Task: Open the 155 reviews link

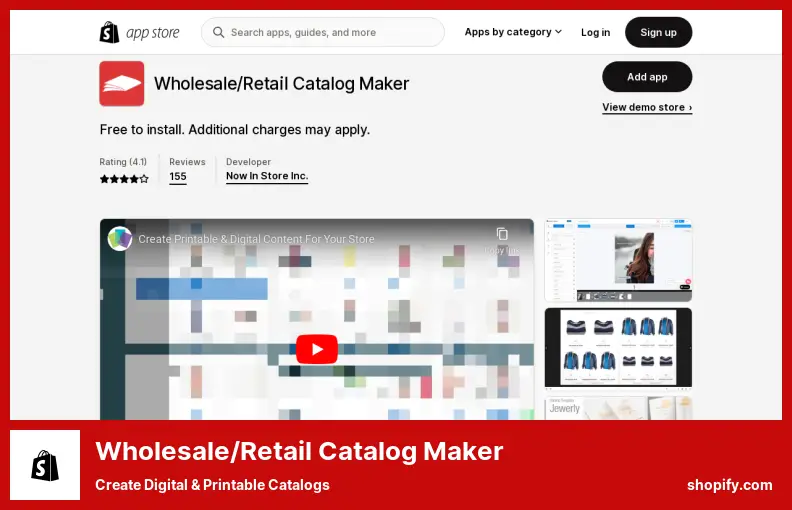Action: tap(178, 177)
